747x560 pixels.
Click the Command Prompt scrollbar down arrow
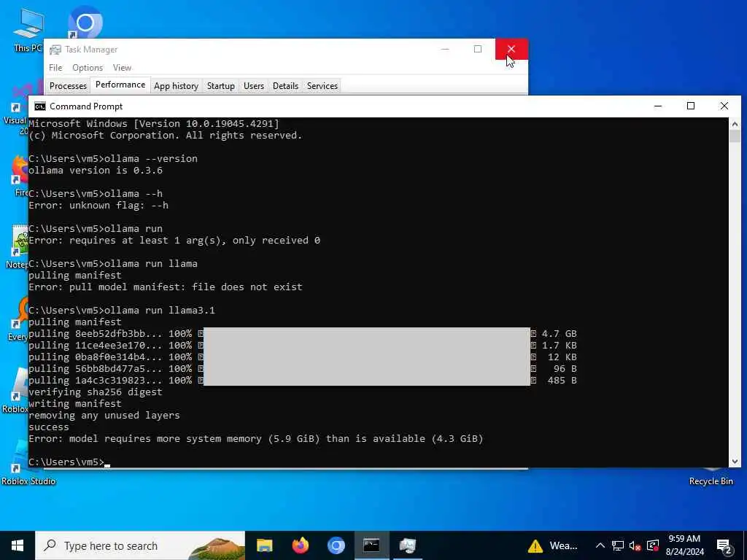(x=735, y=461)
